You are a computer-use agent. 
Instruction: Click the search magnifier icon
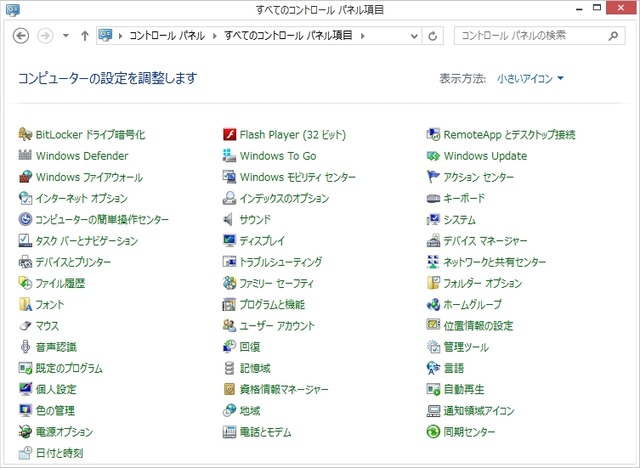(613, 36)
